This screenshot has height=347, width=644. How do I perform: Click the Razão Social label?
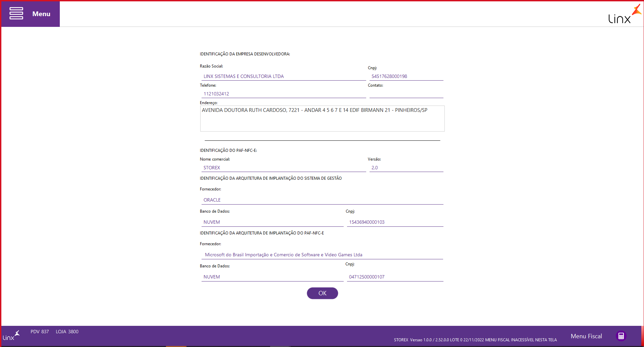[211, 66]
